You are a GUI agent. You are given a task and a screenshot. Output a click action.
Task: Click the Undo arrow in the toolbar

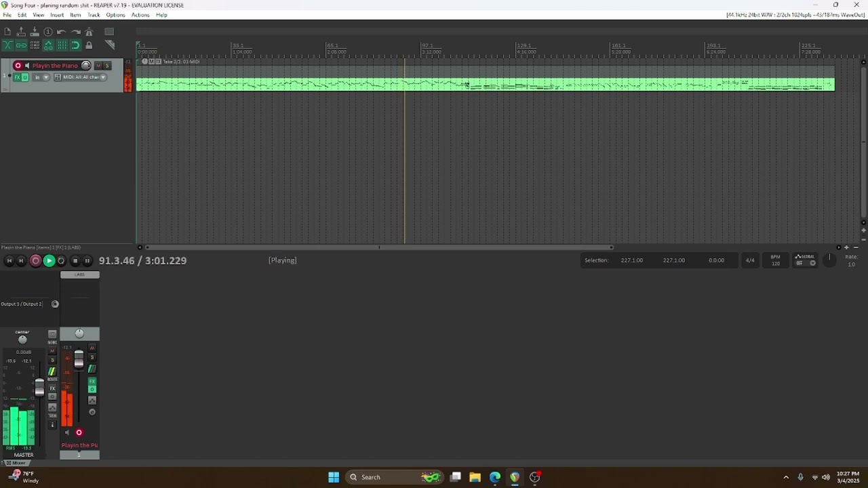coord(61,32)
